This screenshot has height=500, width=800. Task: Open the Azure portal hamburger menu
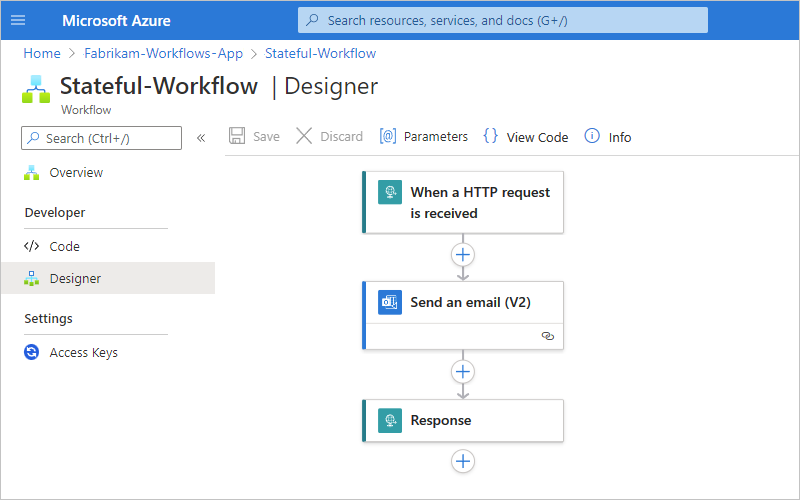(x=17, y=20)
